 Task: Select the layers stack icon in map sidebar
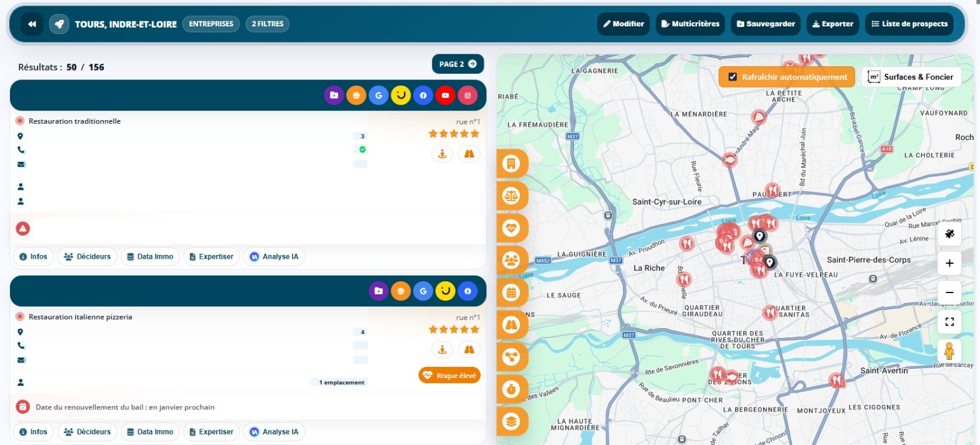point(511,421)
